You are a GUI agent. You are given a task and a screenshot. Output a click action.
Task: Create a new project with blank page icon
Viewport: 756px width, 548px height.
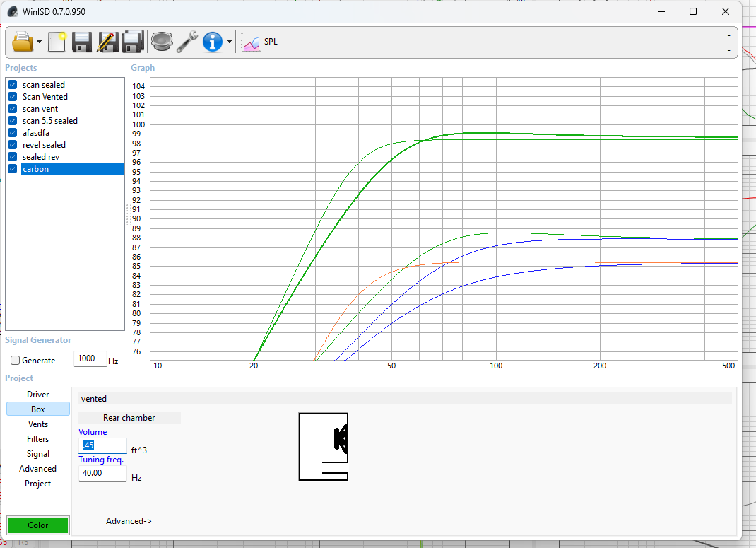coord(57,42)
